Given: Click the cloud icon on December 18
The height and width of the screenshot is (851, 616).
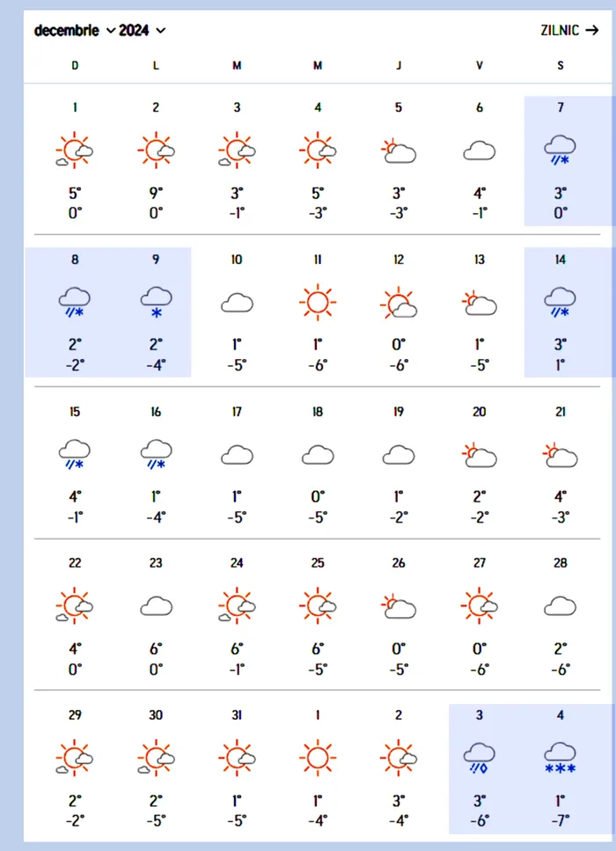Looking at the screenshot, I should coord(318,455).
